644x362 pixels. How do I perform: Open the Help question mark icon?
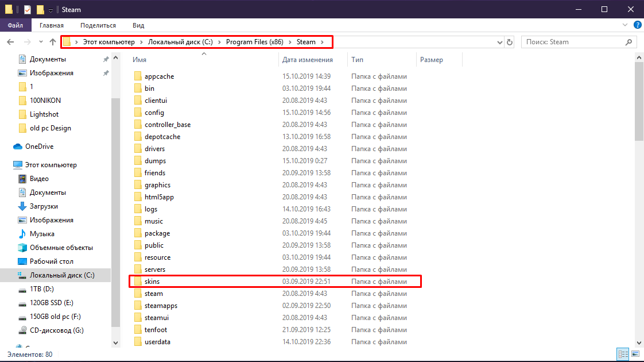click(x=638, y=25)
